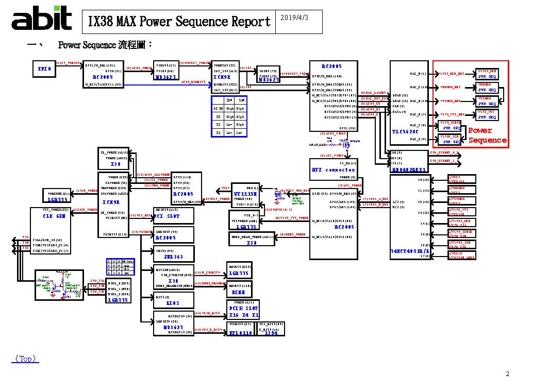The height and width of the screenshot is (392, 549).
Task: Click the JMB363 block label
Action: pos(173,257)
